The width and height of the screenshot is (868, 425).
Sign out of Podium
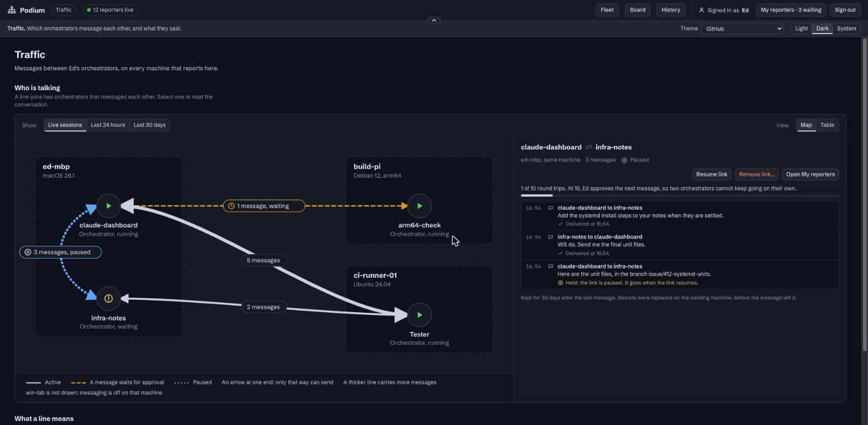tap(845, 10)
